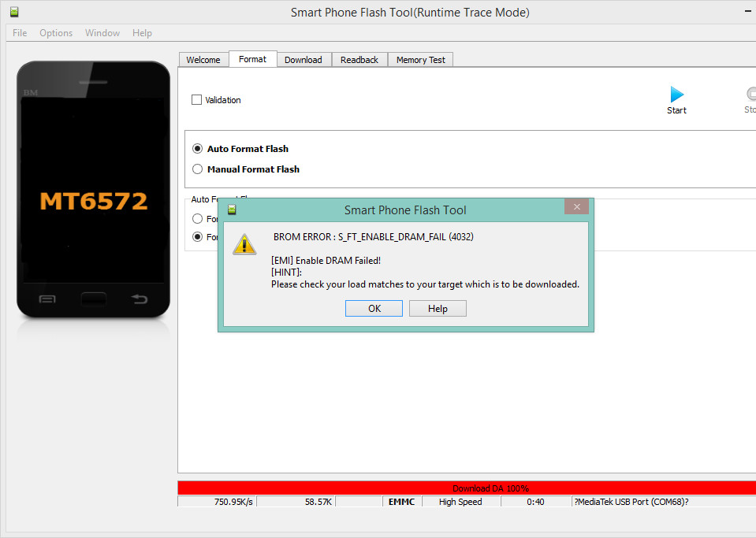Enable the Validation checkbox
Screen dimensions: 756x538
[x=197, y=100]
